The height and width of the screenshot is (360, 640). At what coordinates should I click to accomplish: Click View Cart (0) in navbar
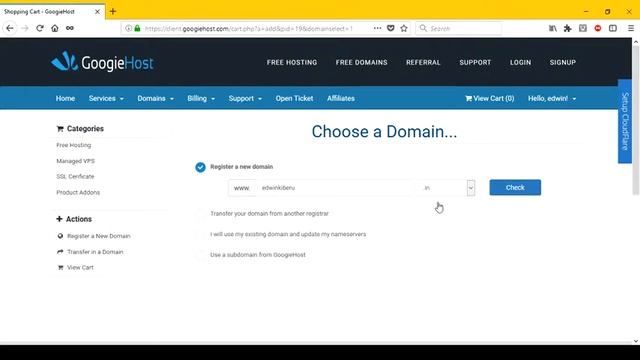[489, 98]
